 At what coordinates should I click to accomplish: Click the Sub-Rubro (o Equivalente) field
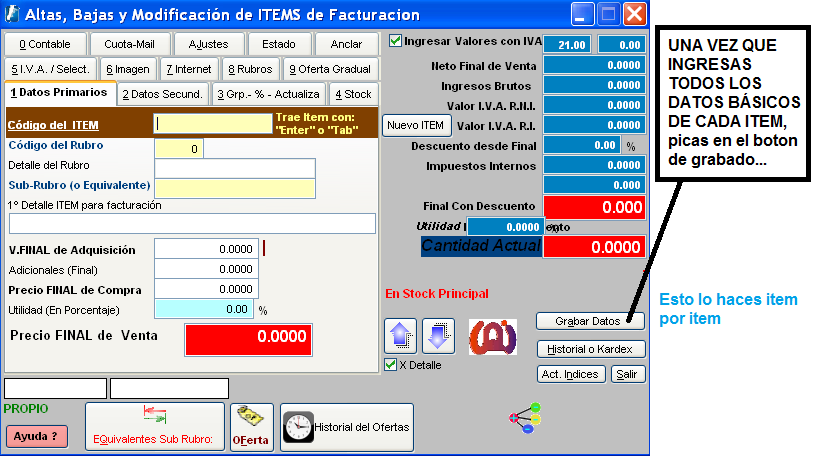(x=235, y=188)
